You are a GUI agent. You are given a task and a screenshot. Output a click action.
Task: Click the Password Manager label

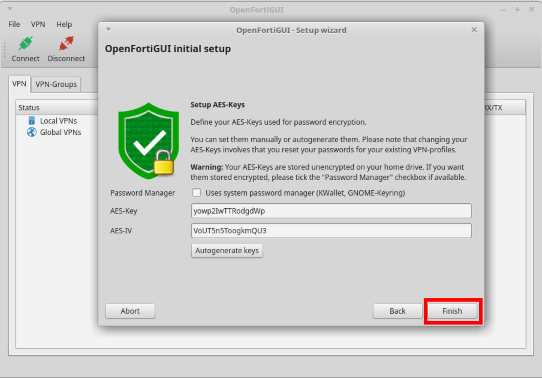click(x=143, y=193)
